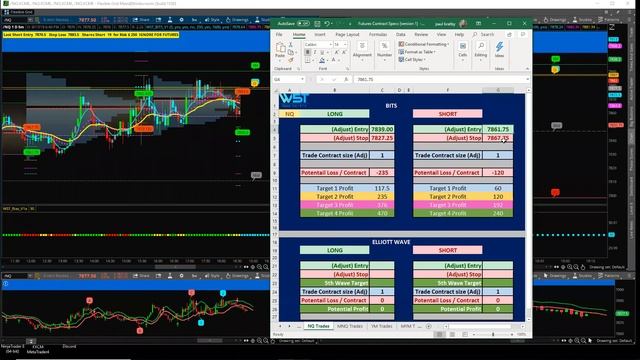The image size is (640, 360).
Task: Apply the font color
Action: point(333,60)
